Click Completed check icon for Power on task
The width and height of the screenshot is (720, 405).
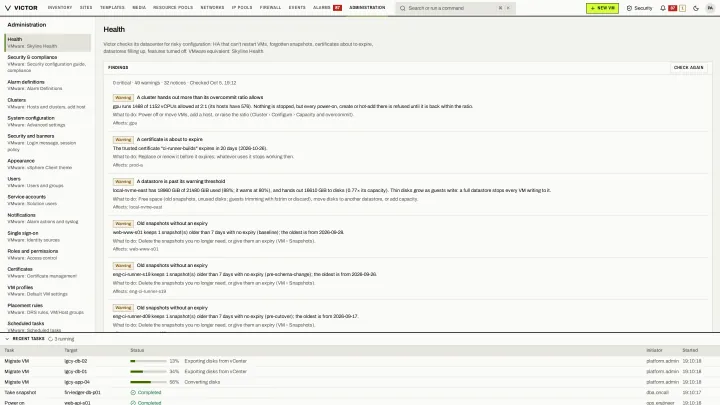[x=133, y=403]
